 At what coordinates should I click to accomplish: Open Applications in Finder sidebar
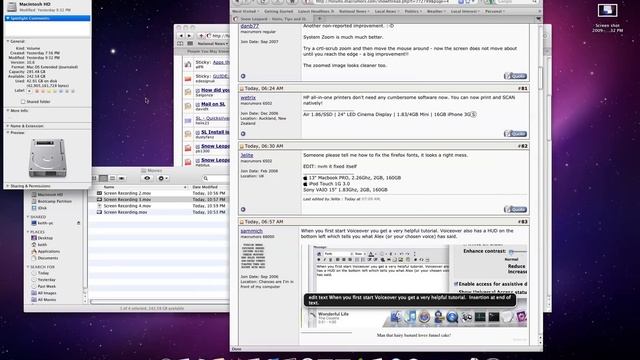(x=46, y=251)
